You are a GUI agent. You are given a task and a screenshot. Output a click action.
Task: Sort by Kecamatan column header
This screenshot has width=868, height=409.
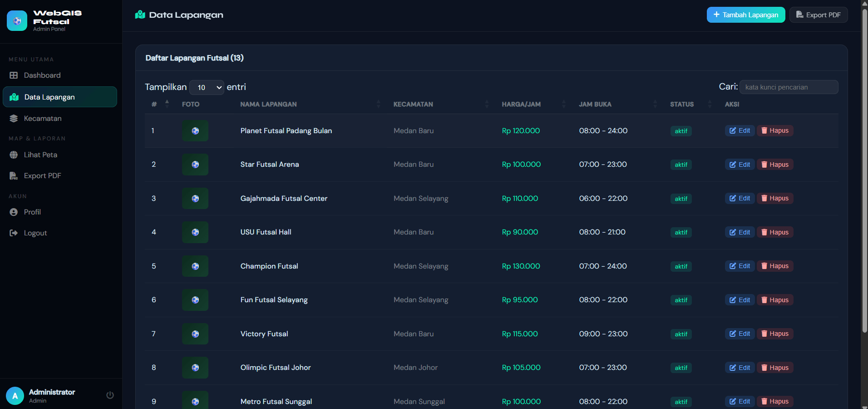441,104
